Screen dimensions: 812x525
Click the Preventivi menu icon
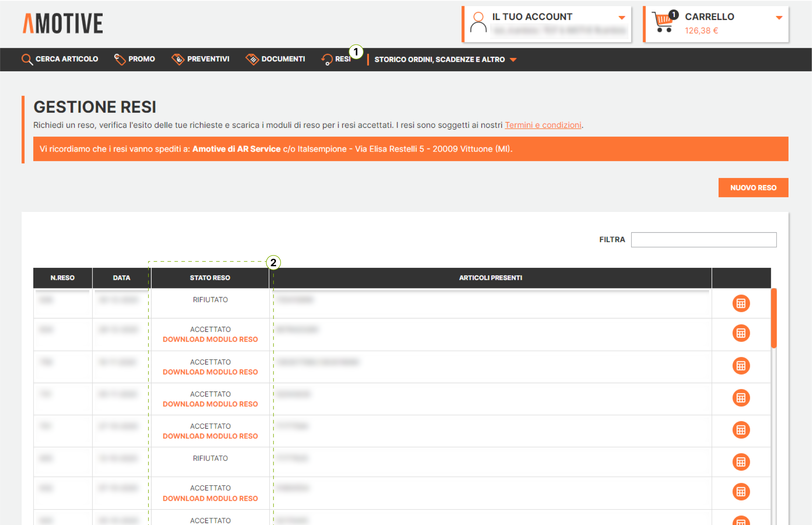pyautogui.click(x=178, y=59)
